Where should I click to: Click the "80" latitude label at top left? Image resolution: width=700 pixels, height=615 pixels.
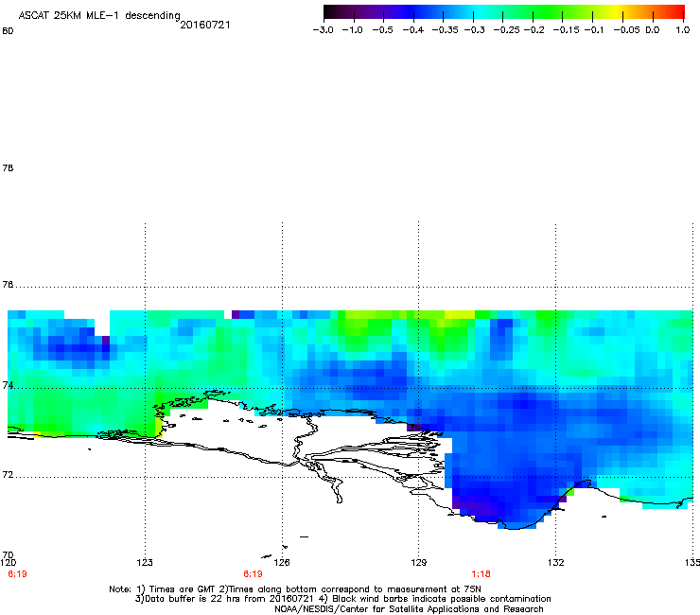click(8, 31)
